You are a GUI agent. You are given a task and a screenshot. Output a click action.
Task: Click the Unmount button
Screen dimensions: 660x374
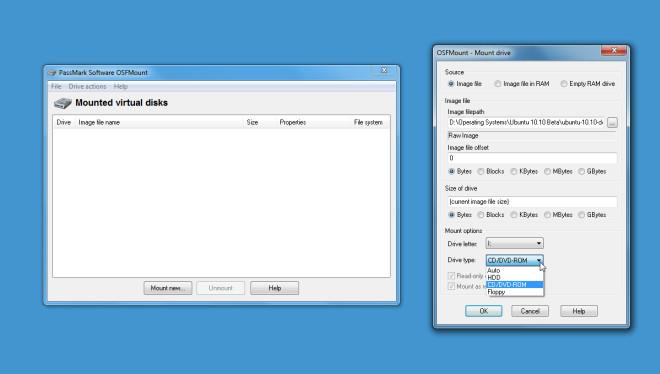click(221, 288)
